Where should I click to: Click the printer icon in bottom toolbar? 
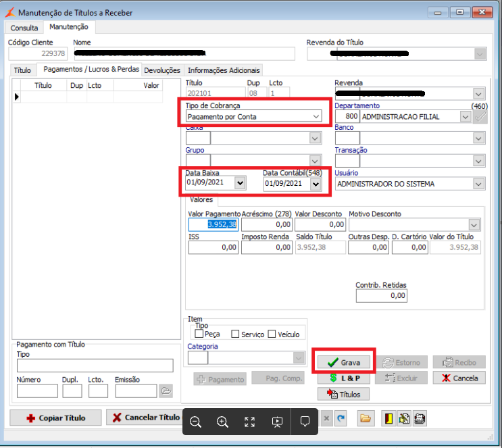[x=420, y=418]
